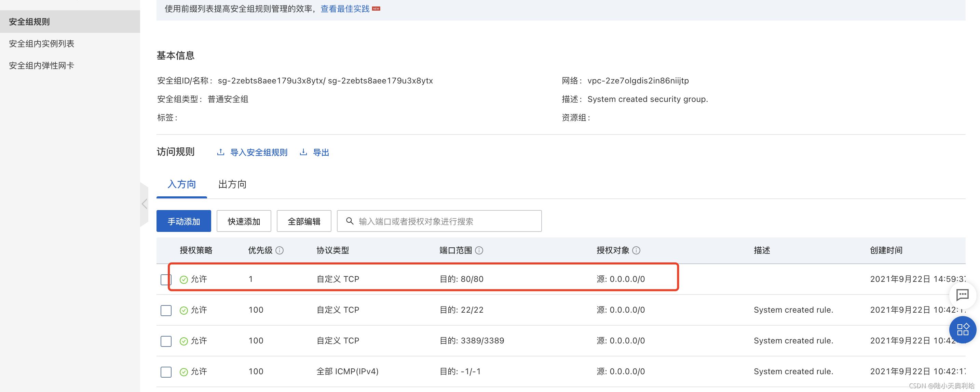Check the checkbox for the 3389/3389 rule
This screenshot has width=980, height=392.
click(x=166, y=341)
